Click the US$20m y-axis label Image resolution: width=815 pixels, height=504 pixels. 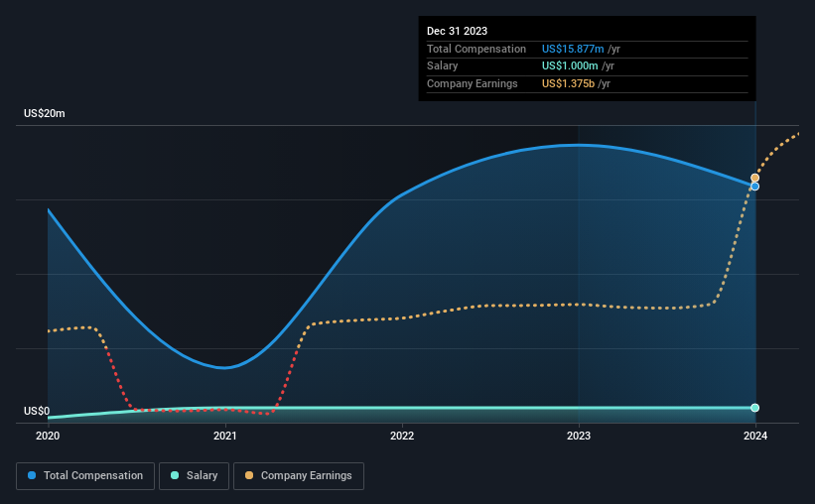[45, 113]
